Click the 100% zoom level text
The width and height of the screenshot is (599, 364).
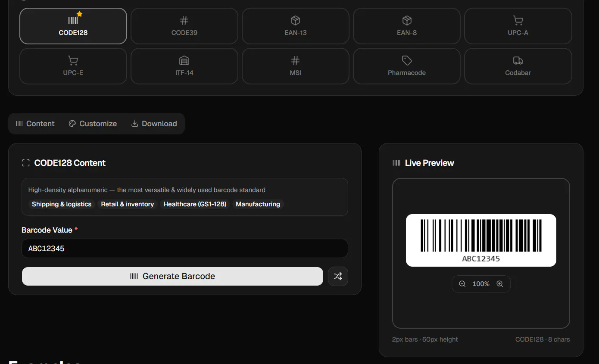(481, 284)
